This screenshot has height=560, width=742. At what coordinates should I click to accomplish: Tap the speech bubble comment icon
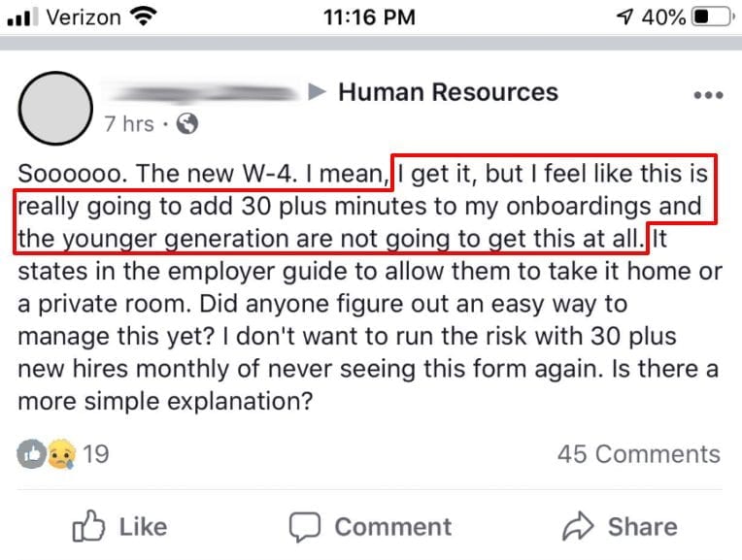coord(305,527)
